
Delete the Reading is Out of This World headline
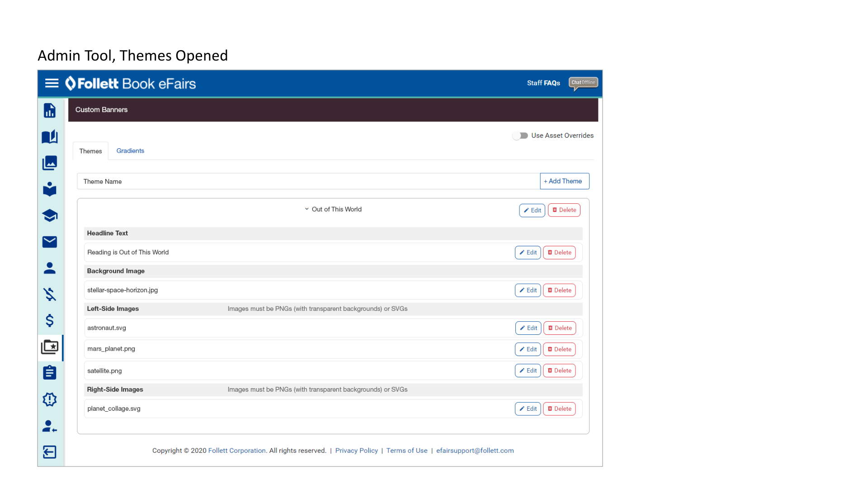click(559, 253)
